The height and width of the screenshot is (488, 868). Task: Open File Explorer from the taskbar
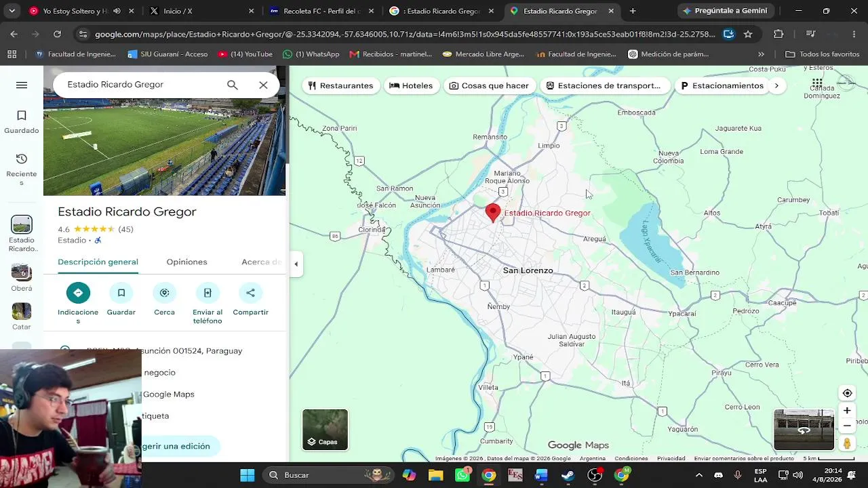(x=435, y=475)
